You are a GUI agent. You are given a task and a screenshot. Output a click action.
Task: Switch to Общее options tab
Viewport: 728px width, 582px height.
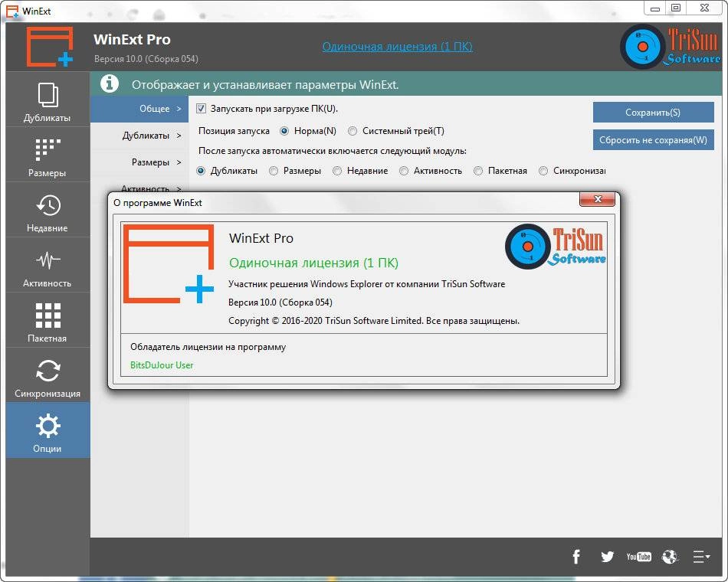click(x=139, y=109)
